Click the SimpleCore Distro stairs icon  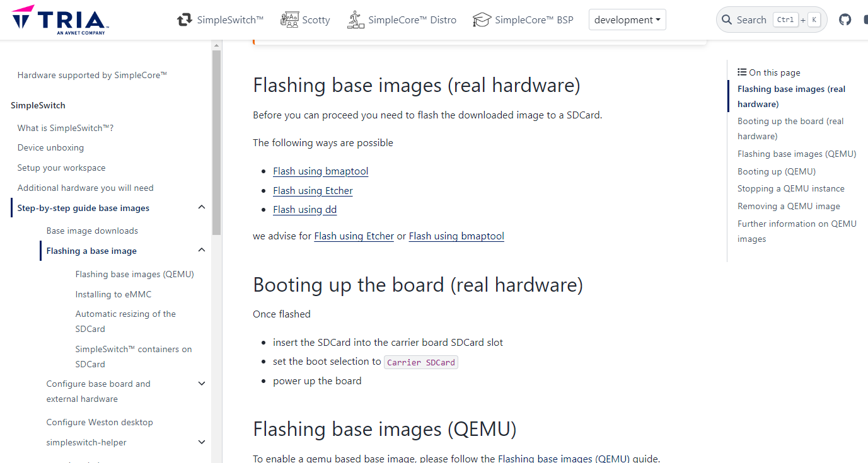[356, 20]
